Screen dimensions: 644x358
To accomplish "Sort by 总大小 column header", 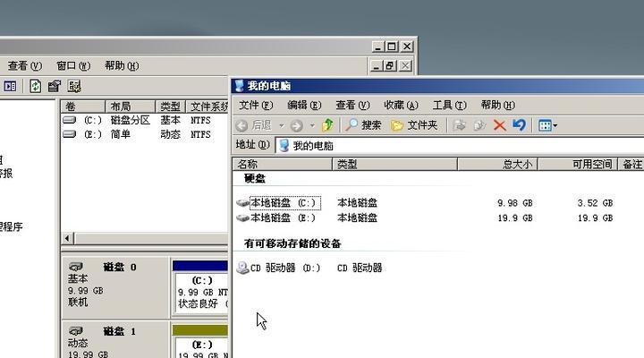I will [x=498, y=165].
